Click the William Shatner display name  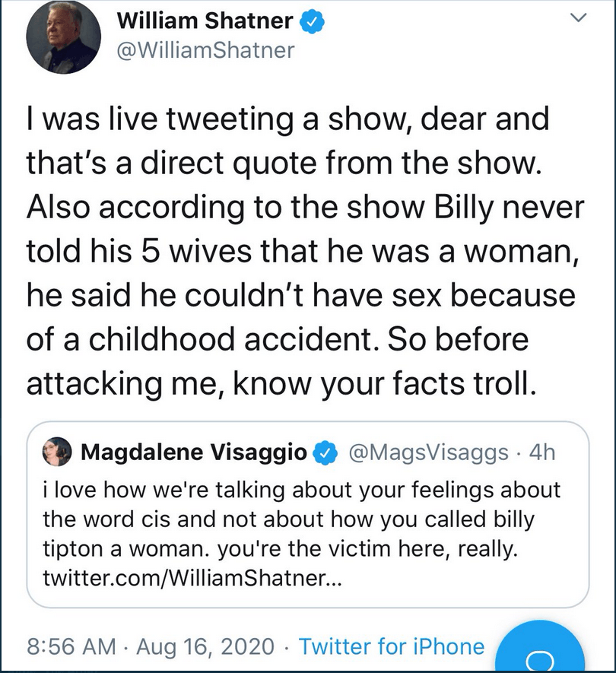205,21
